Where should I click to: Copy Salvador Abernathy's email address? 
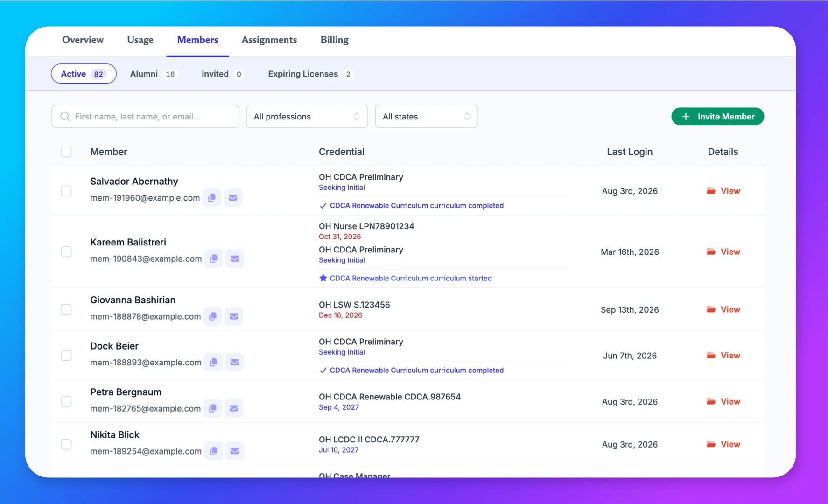click(212, 197)
